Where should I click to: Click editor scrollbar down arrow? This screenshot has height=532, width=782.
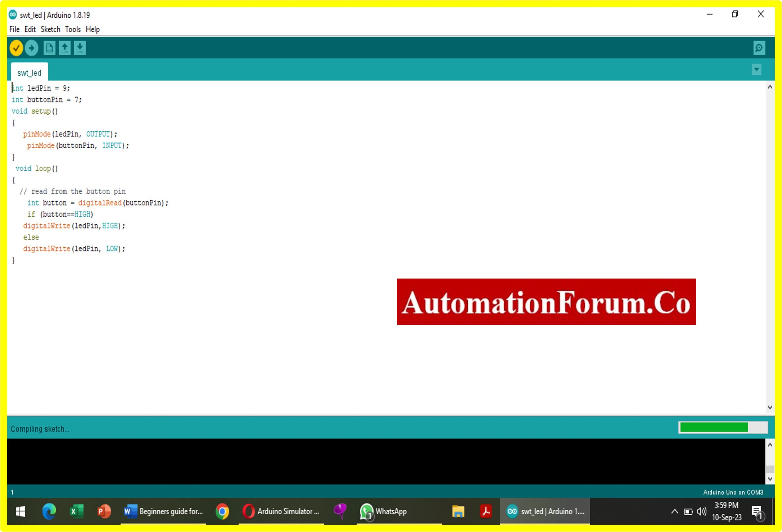click(770, 407)
